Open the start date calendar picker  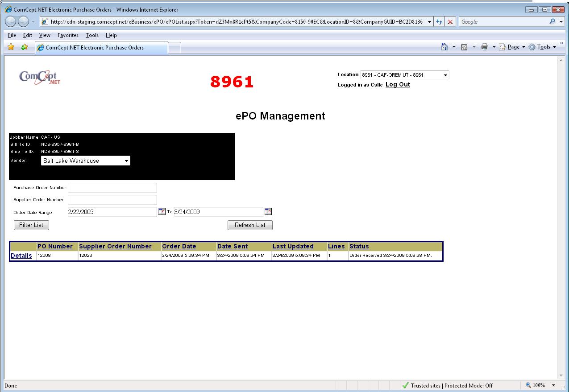[162, 212]
